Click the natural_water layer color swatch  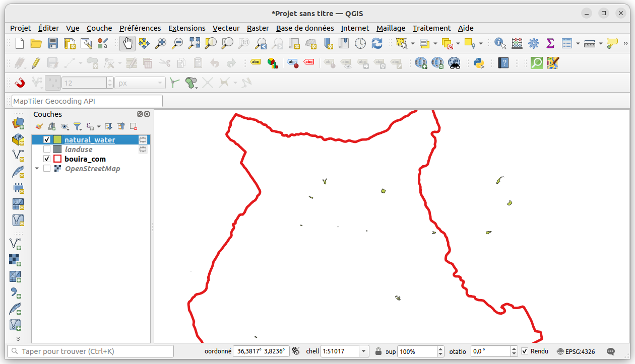tap(57, 140)
